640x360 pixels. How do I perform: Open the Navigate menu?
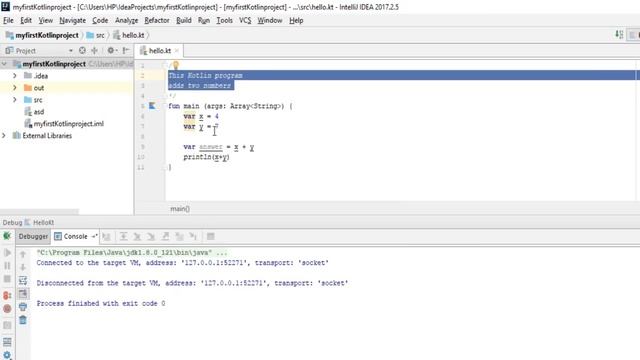pyautogui.click(x=72, y=20)
